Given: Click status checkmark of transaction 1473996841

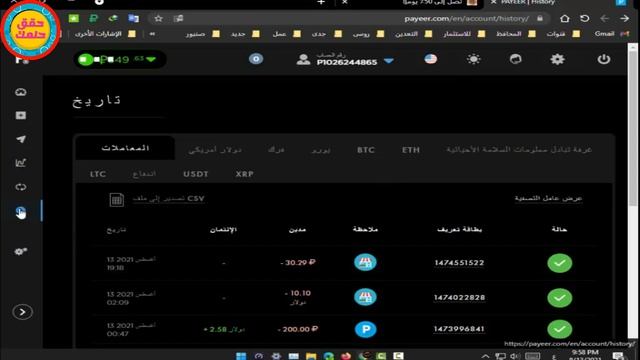Looking at the screenshot, I should coord(560,329).
